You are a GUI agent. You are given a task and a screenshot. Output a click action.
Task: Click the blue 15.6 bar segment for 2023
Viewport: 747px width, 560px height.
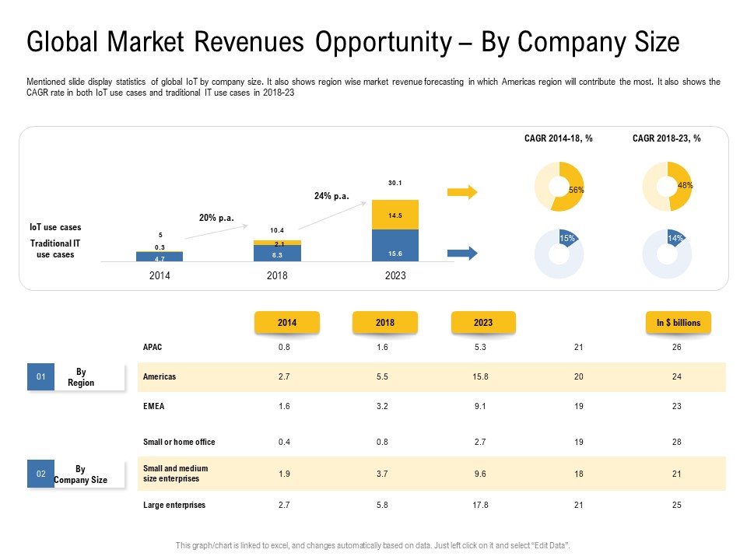click(395, 245)
